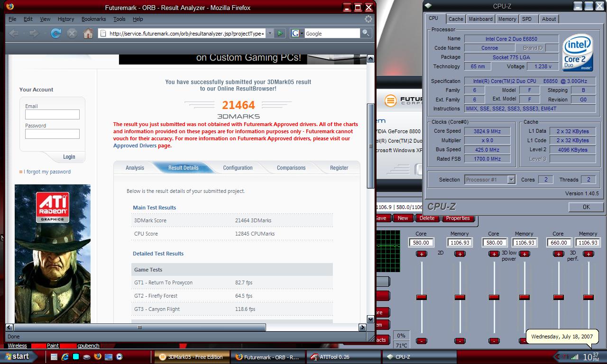Open the Windows start menu
Image resolution: width=607 pixels, height=364 pixels.
(18, 356)
